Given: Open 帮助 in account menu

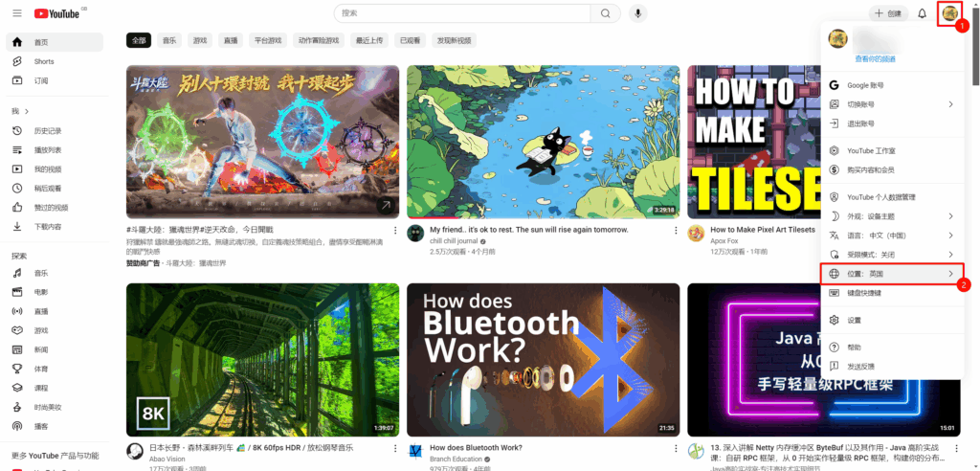Looking at the screenshot, I should click(893, 348).
